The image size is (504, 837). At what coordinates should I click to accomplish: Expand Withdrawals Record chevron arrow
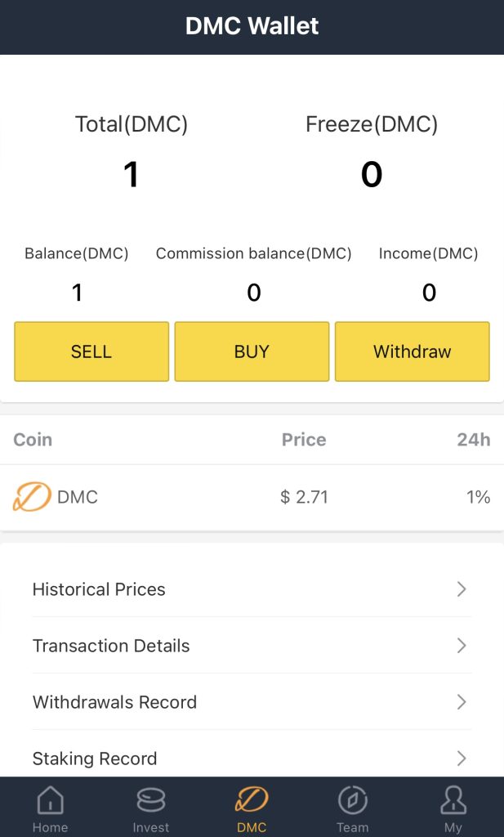click(462, 702)
